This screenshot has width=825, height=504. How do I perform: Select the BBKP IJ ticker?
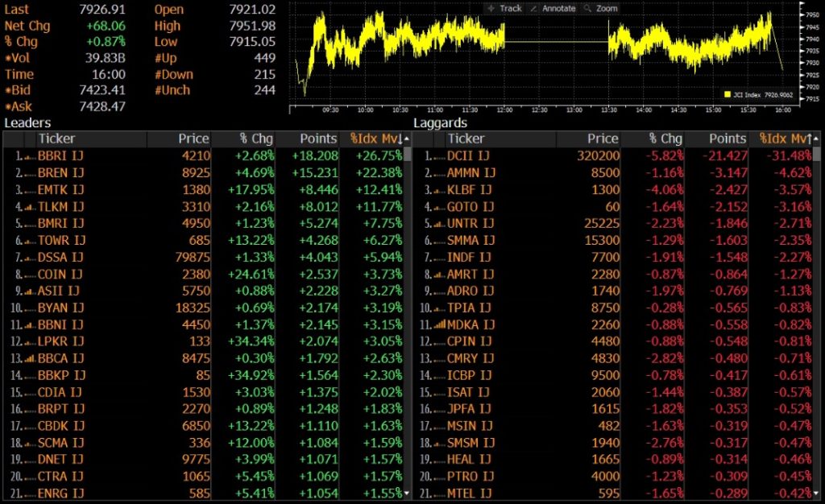[x=61, y=376]
